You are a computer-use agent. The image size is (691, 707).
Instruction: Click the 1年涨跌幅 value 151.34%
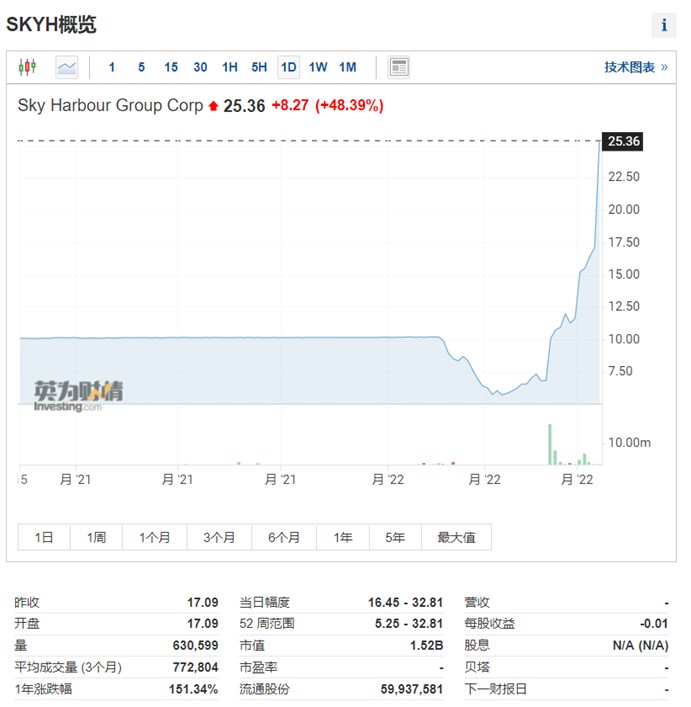[193, 689]
